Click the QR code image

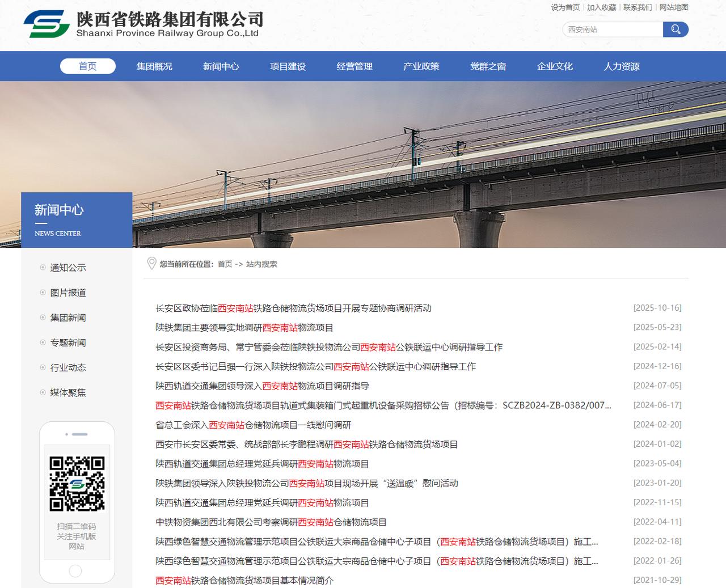(77, 484)
